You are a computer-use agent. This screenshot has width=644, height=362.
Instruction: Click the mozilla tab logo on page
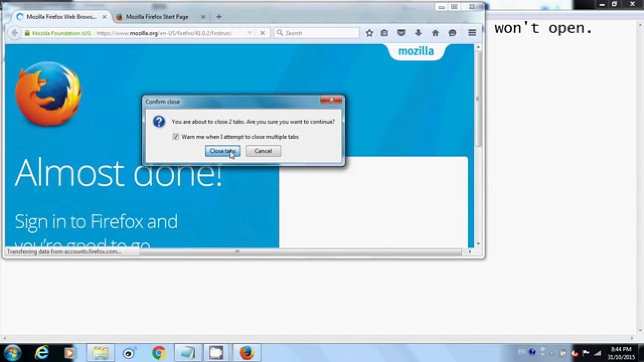click(x=416, y=51)
